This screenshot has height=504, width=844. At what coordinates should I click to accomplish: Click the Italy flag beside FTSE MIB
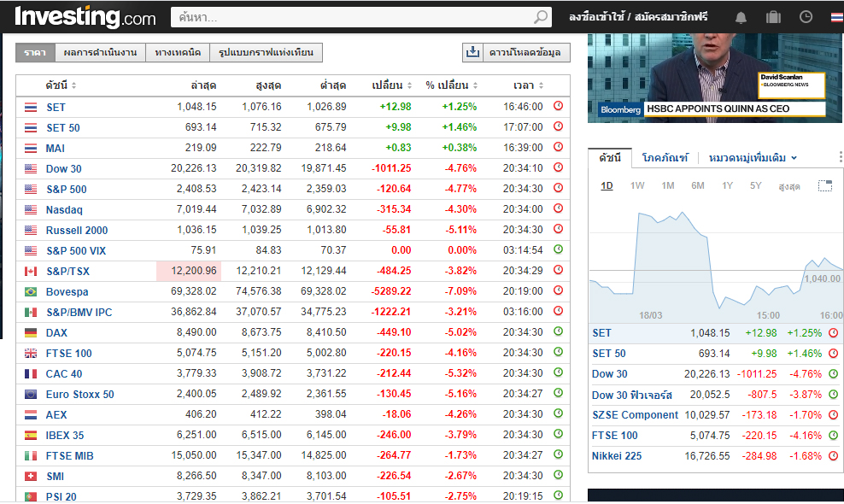coord(31,456)
